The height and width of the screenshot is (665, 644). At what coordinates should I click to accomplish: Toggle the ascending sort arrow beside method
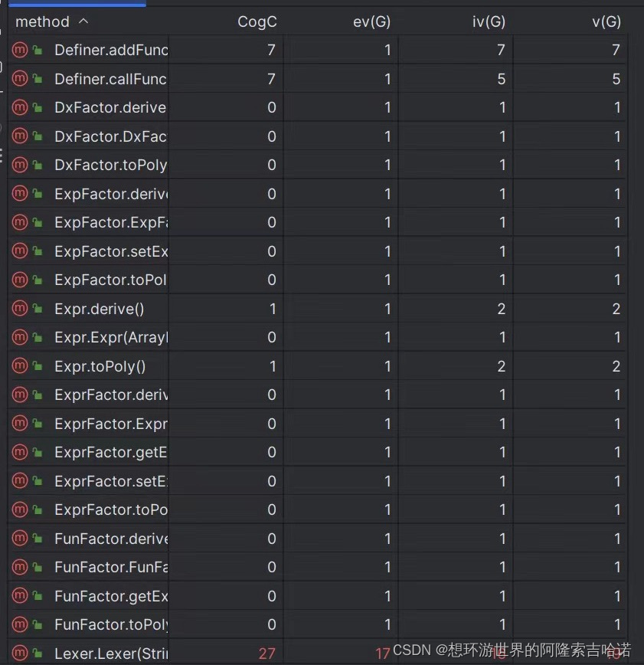pyautogui.click(x=83, y=21)
